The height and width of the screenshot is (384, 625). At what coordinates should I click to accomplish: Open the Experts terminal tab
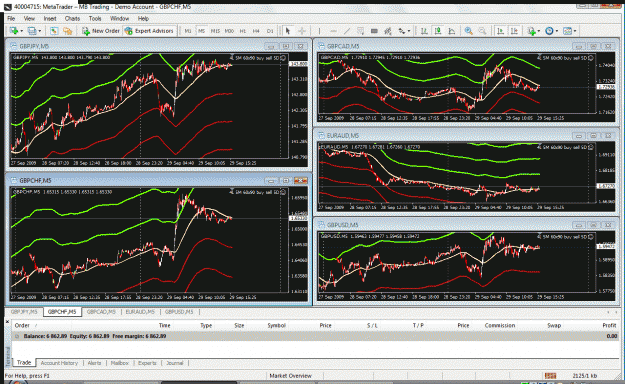[x=147, y=363]
